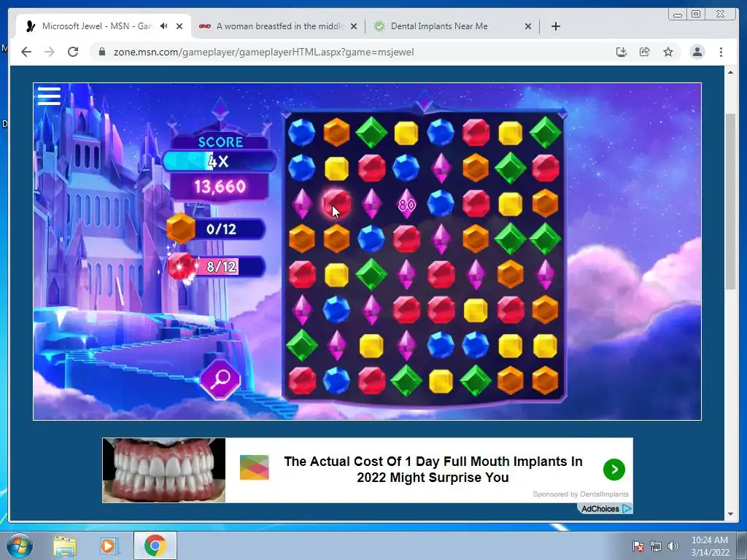Pick the green gem in the board's top-right corner

tap(545, 132)
